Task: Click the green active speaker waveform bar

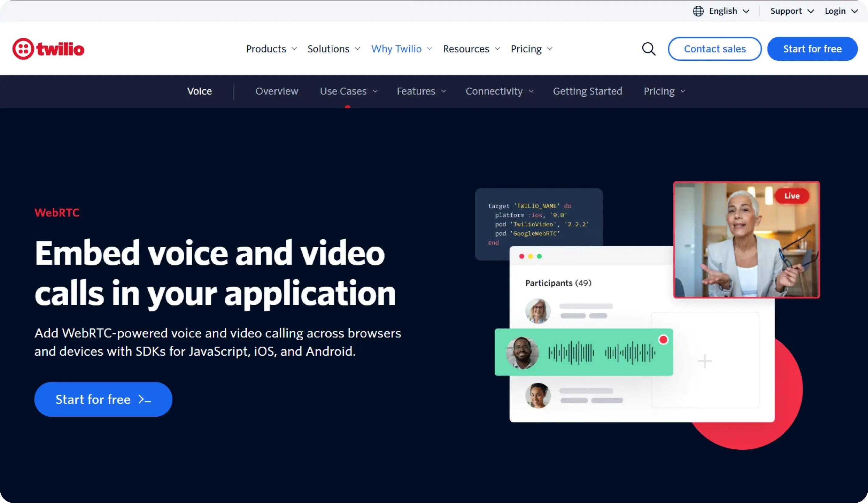Action: pos(584,352)
